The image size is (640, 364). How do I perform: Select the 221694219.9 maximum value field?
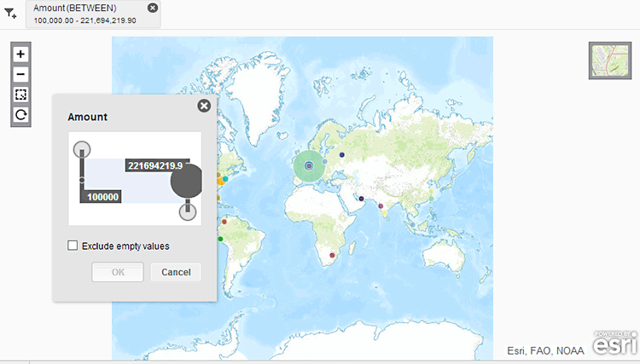pos(157,165)
